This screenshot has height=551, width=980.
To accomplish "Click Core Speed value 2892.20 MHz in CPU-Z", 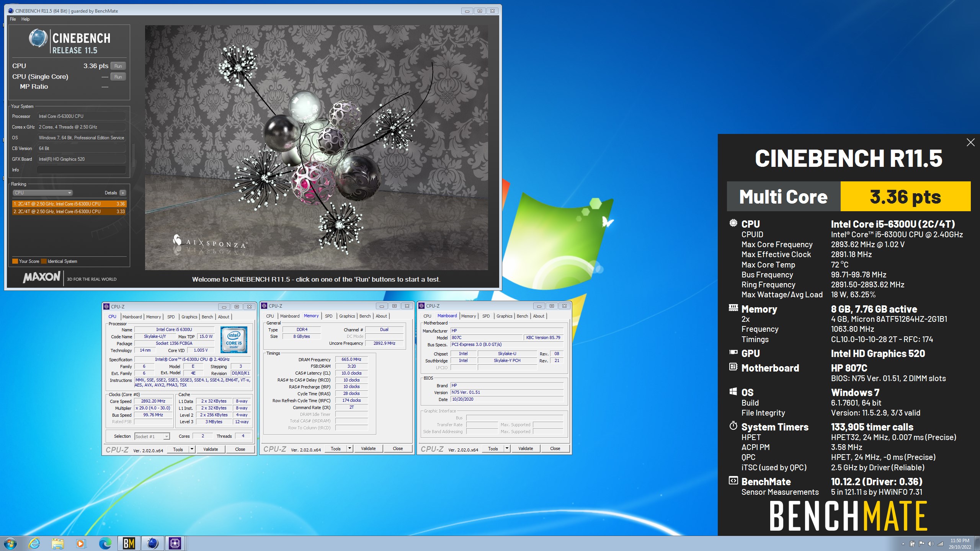I will (153, 401).
